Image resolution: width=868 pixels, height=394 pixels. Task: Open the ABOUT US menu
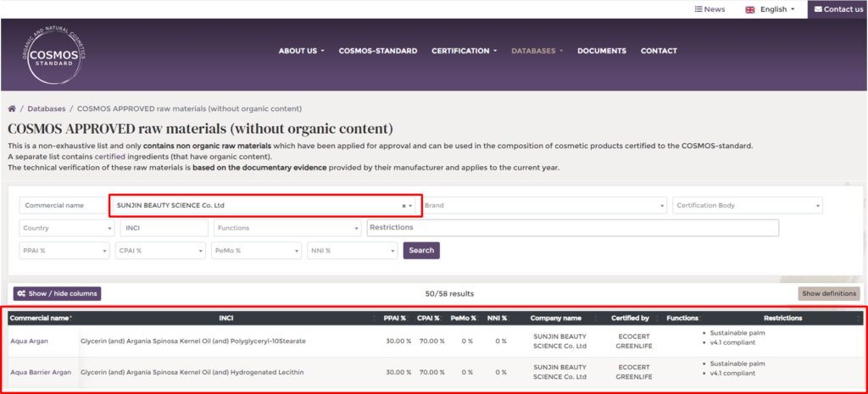[301, 51]
